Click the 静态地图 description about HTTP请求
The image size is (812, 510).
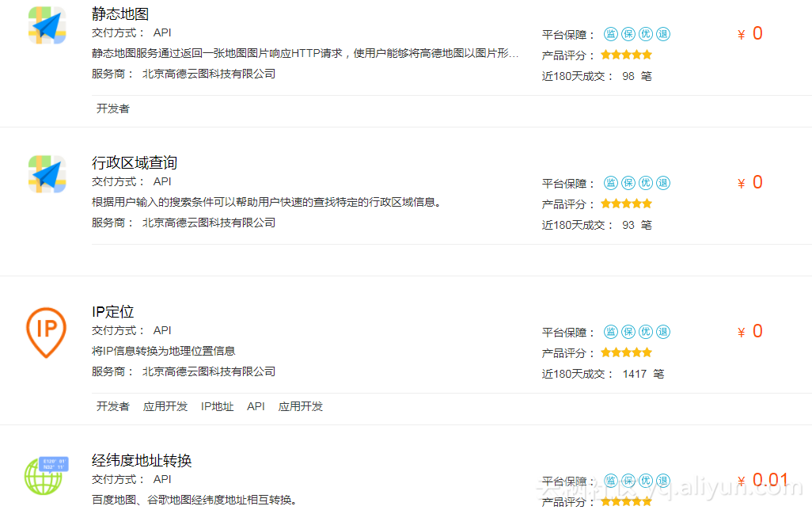[x=305, y=53]
